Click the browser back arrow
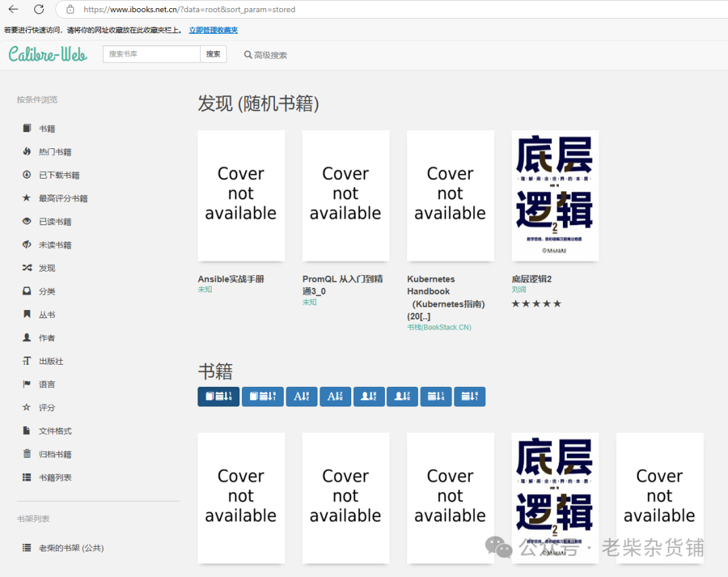The image size is (728, 577). 13,9
